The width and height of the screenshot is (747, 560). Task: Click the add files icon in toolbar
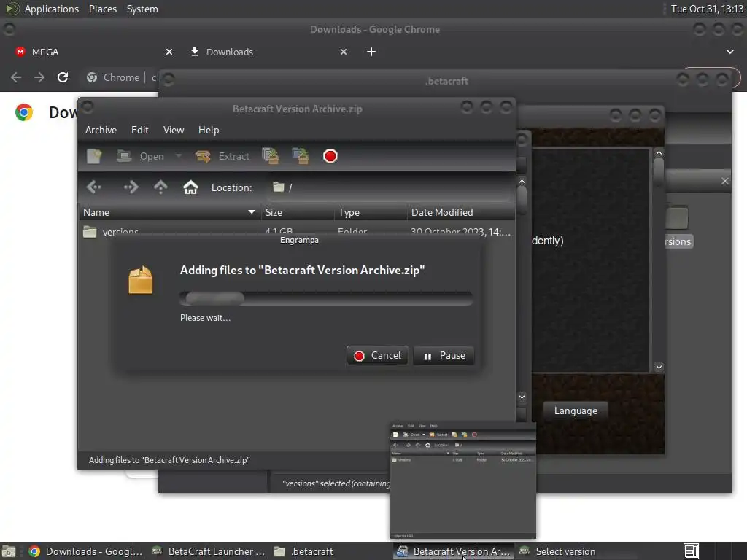coord(271,156)
